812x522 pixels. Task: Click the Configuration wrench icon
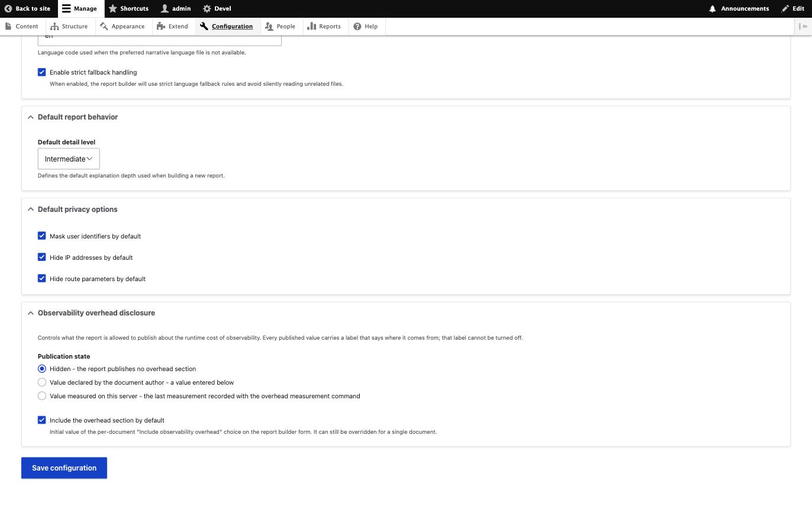[x=204, y=26]
